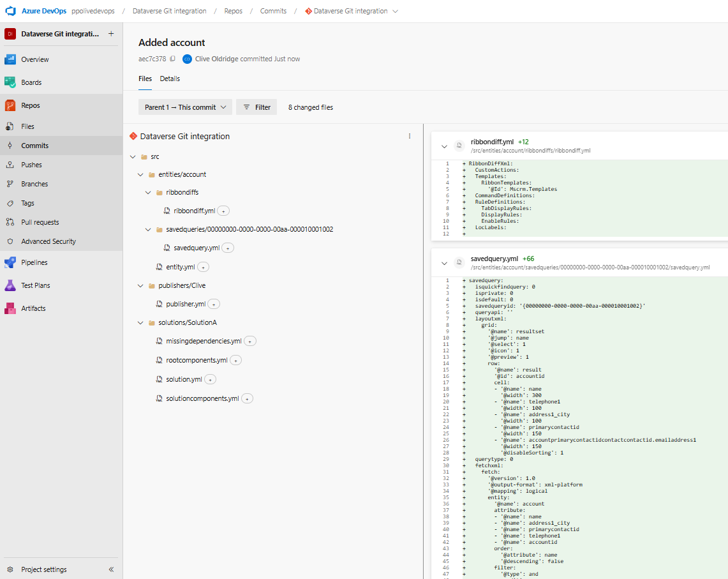Click the Azure DevOps logo icon

[10, 11]
